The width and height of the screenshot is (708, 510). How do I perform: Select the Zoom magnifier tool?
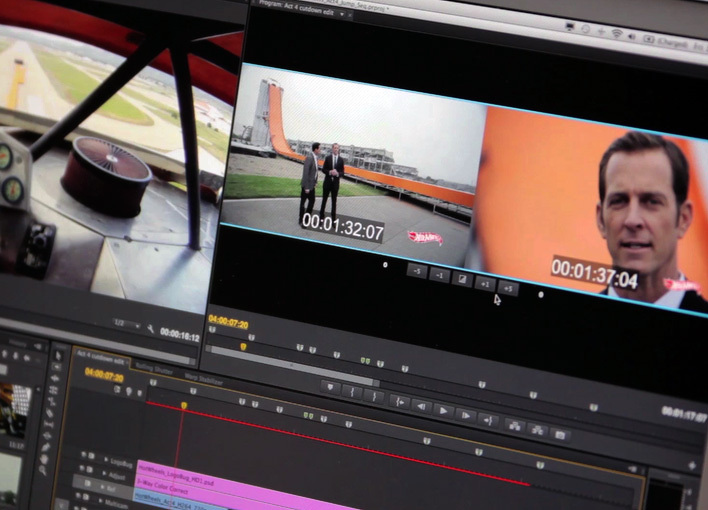tap(42, 471)
